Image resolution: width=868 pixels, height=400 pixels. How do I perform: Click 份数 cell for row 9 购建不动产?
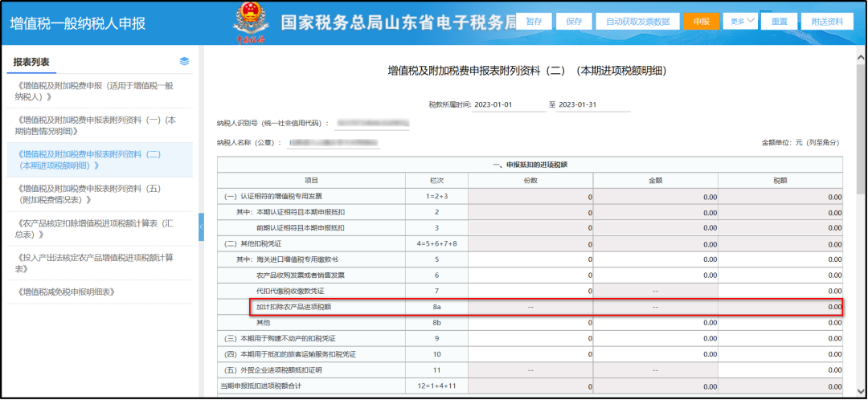point(530,338)
